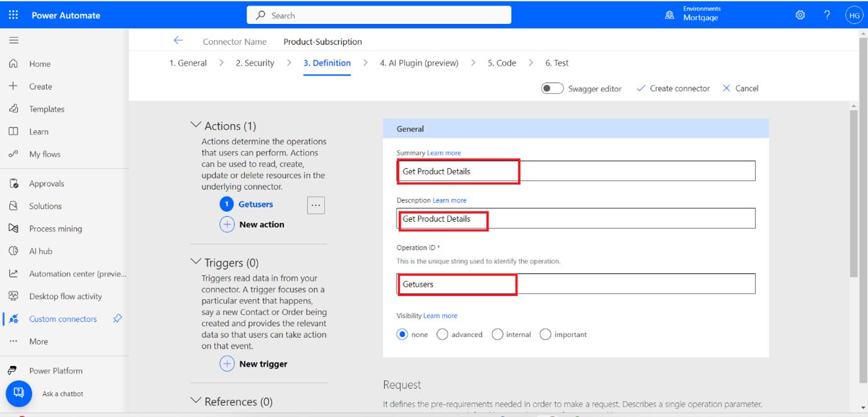Click the New trigger plus icon
868x417 pixels.
click(x=227, y=364)
